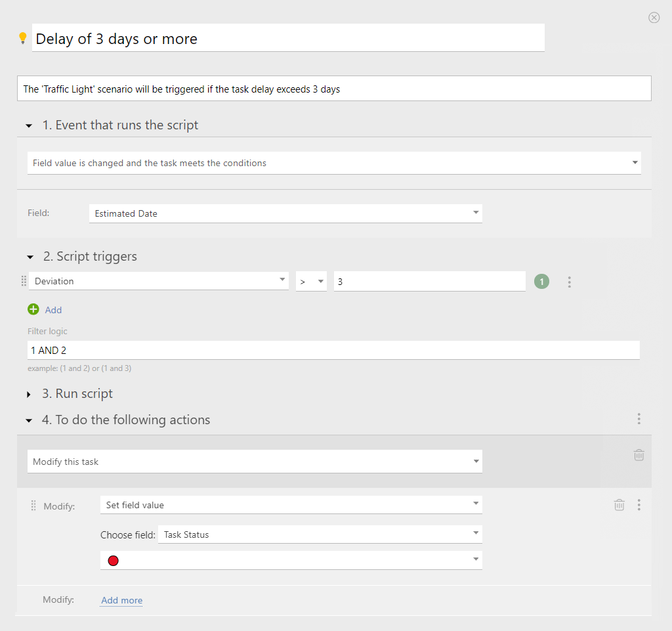Click the 'Add more' modification link
The height and width of the screenshot is (631, 672).
(121, 600)
